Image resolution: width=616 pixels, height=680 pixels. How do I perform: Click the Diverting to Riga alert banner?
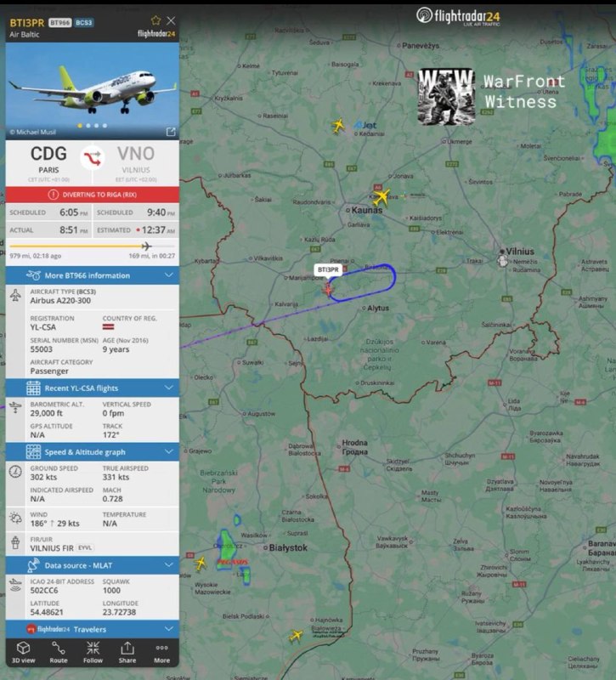92,195
